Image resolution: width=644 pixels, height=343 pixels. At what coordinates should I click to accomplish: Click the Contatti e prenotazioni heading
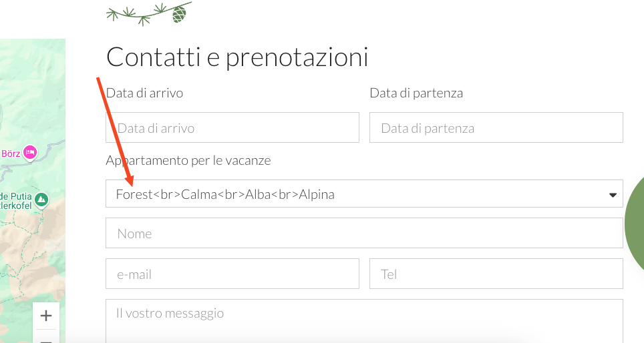coord(237,57)
